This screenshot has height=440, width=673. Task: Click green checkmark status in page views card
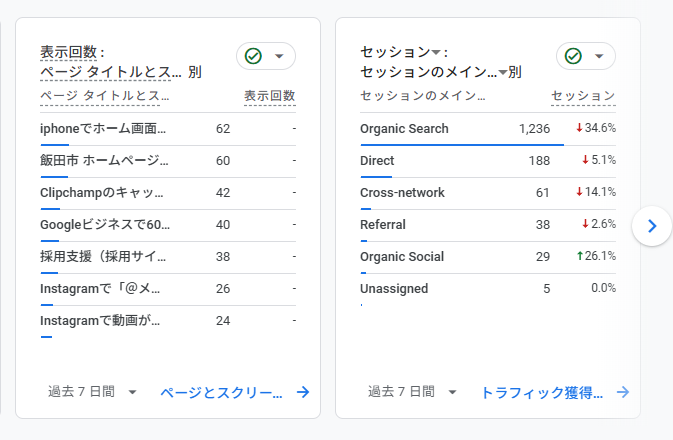click(x=253, y=56)
